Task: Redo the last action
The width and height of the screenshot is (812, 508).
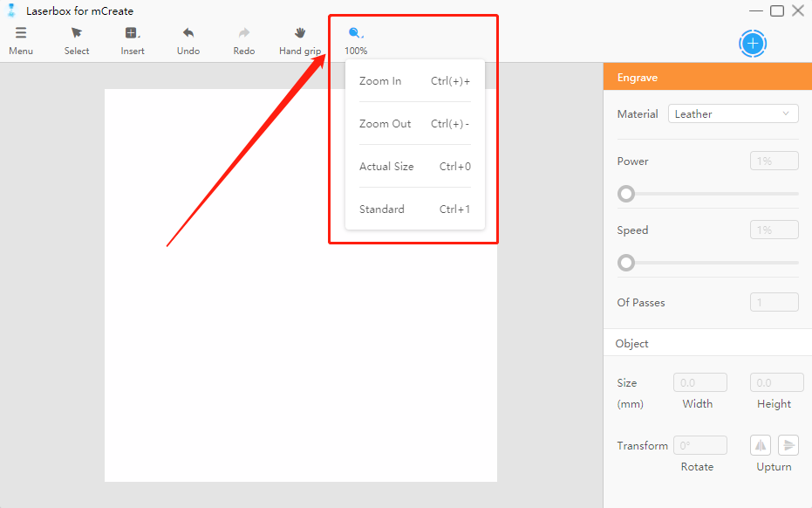Action: [244, 33]
